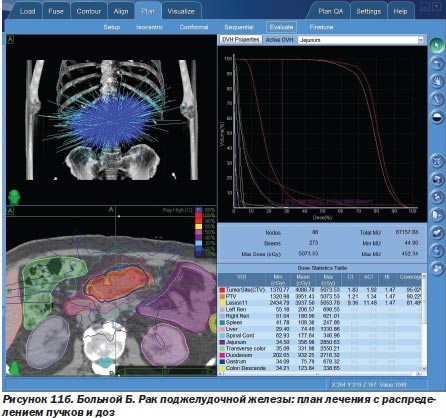Click the crossed-arrows icon in the right toolbar
446x418 pixels.
[437, 161]
